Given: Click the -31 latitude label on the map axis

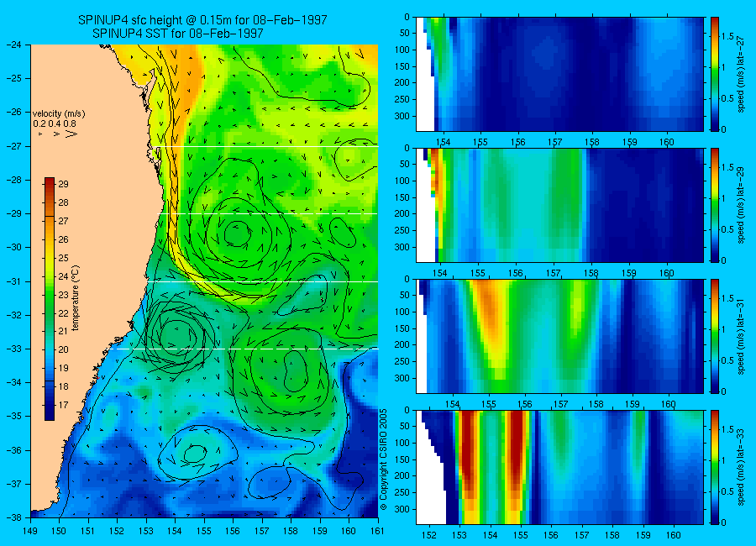Looking at the screenshot, I should (14, 281).
